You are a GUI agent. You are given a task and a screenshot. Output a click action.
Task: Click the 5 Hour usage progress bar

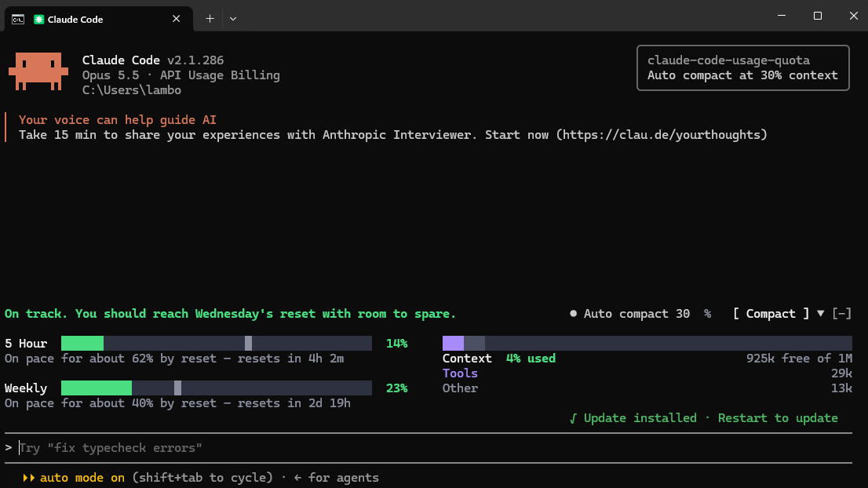217,343
